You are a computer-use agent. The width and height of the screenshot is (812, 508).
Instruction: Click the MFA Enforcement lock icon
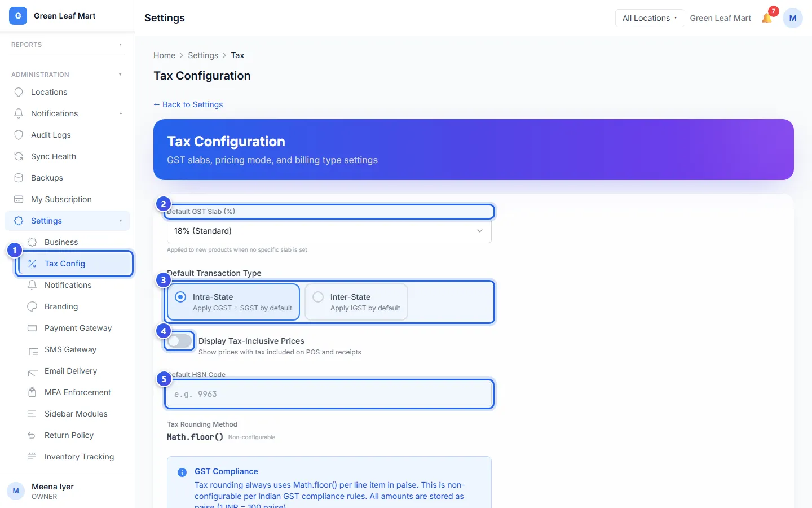[32, 392]
